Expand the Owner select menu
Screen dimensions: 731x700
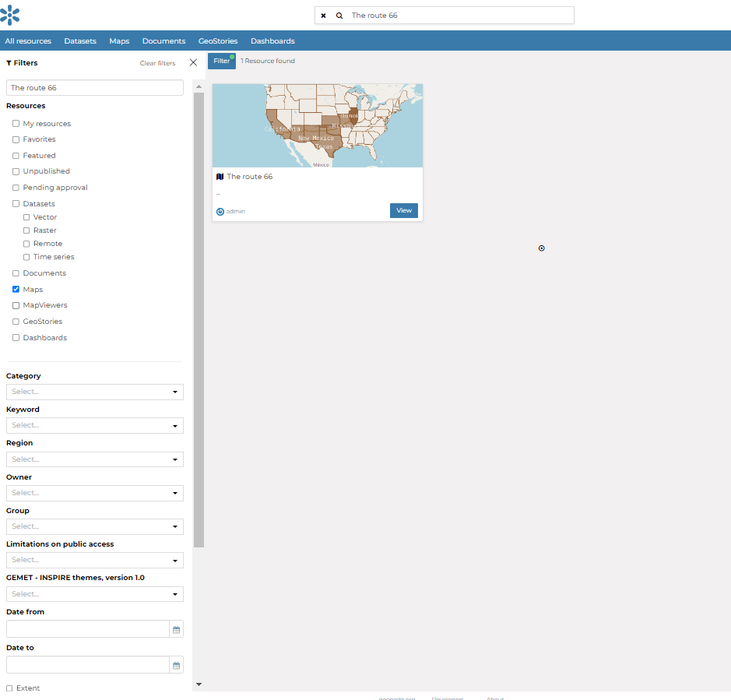[94, 492]
